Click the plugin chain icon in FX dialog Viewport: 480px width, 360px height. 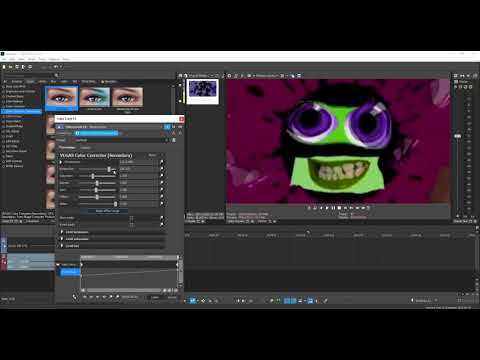(x=174, y=133)
